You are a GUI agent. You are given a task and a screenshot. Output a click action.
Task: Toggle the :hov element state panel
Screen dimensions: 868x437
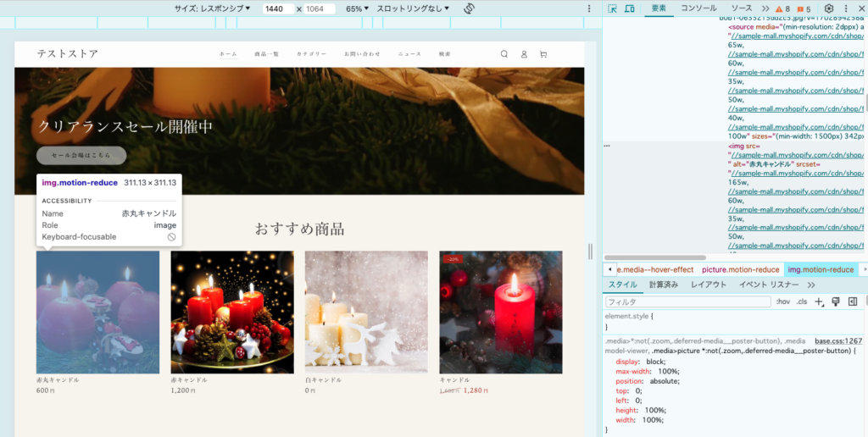[x=783, y=301]
